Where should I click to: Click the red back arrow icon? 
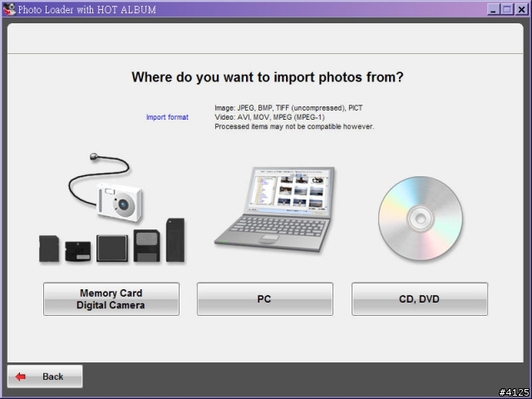21,377
